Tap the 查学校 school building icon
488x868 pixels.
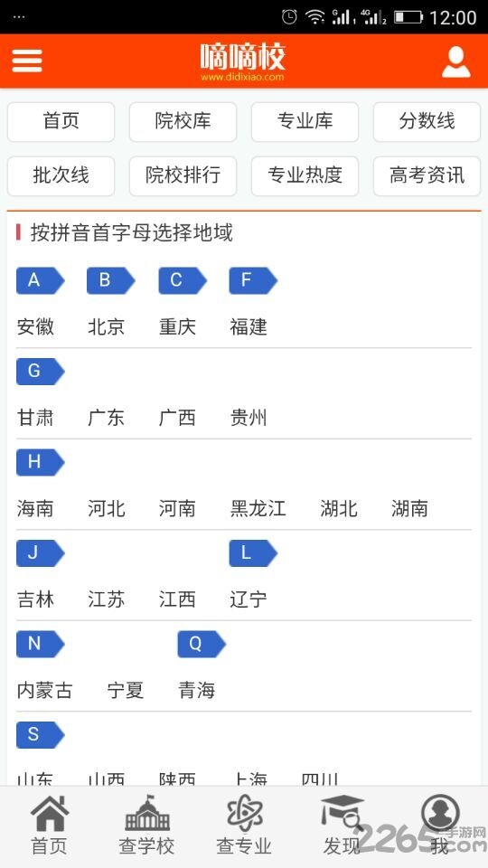click(x=146, y=813)
